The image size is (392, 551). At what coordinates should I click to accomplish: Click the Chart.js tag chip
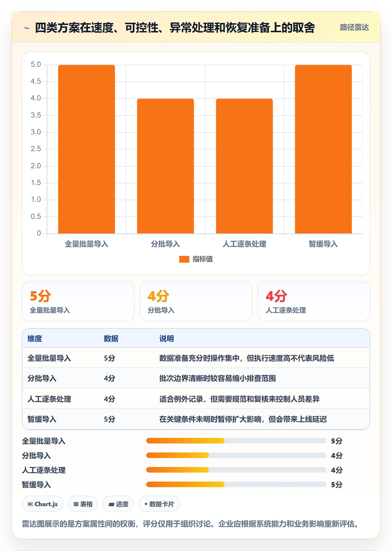tap(43, 504)
